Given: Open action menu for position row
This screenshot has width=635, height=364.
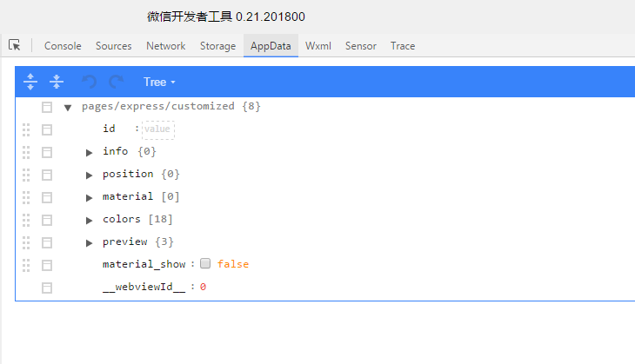Looking at the screenshot, I should 47,175.
